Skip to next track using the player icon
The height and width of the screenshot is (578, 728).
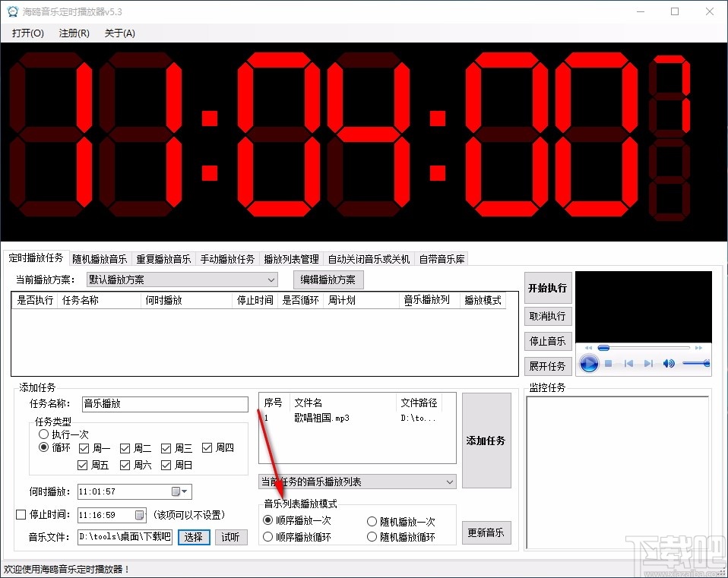tap(649, 363)
